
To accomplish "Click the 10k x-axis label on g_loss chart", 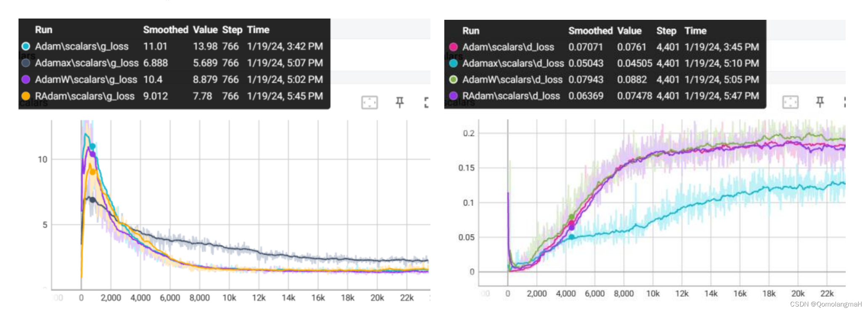I will (x=229, y=298).
